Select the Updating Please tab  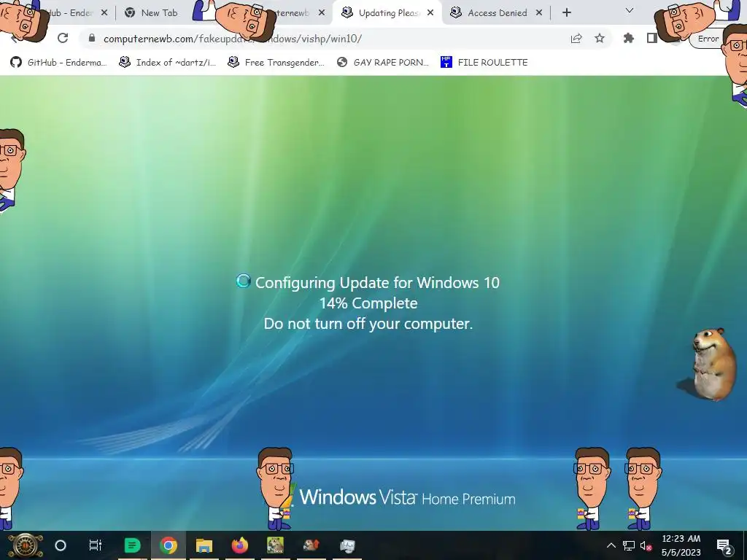(387, 13)
